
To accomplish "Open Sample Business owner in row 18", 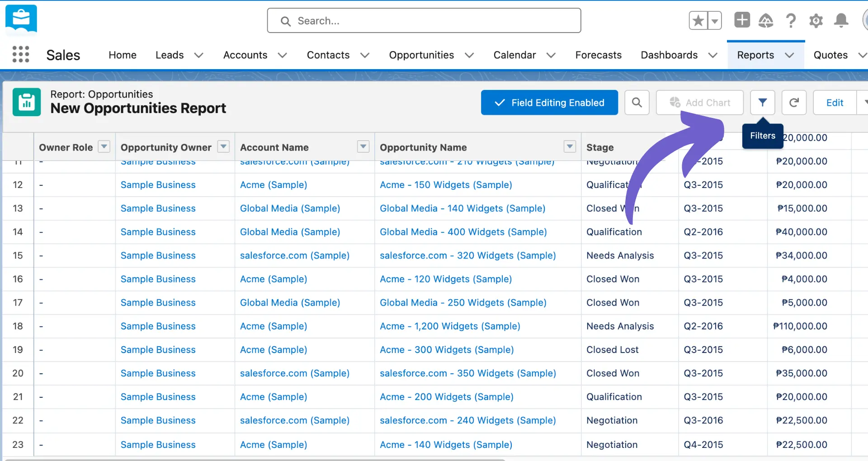I will coord(158,326).
